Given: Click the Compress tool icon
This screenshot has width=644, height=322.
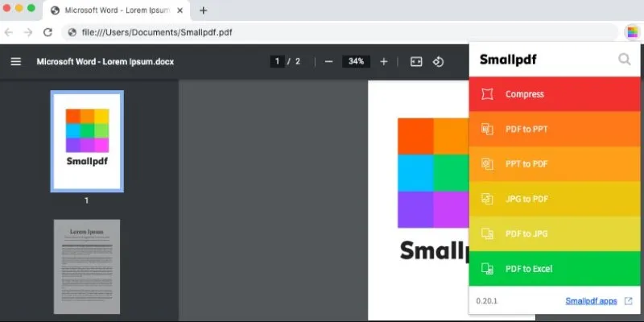Looking at the screenshot, I should [487, 94].
